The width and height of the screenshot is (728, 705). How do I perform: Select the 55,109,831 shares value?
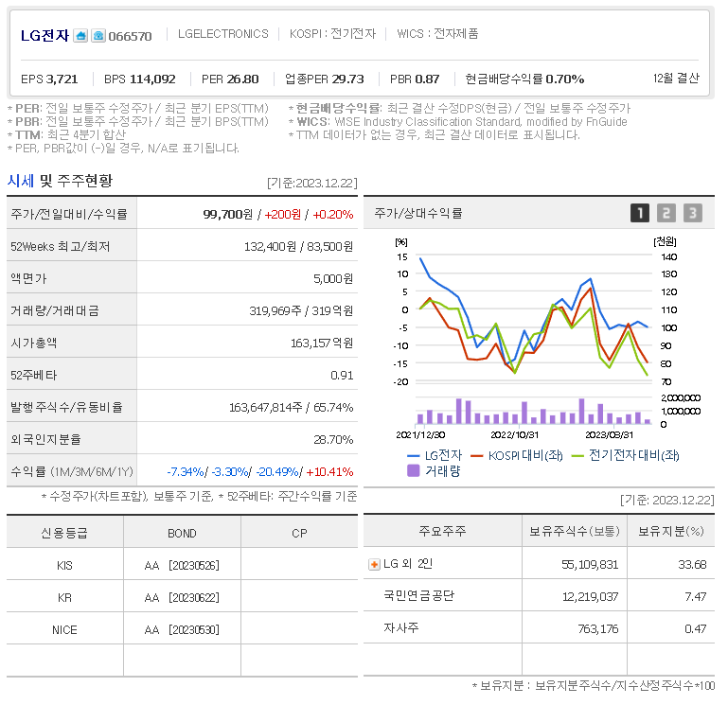click(x=590, y=565)
